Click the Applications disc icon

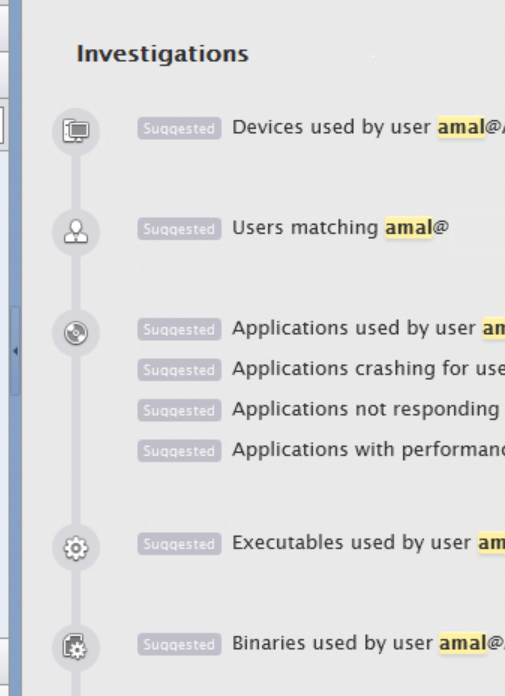tap(76, 332)
